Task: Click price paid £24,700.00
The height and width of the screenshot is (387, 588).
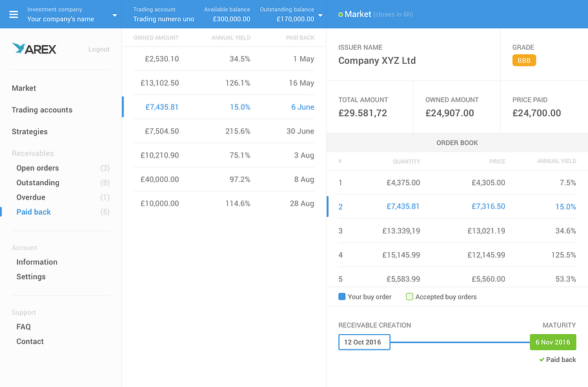Action: coord(536,113)
